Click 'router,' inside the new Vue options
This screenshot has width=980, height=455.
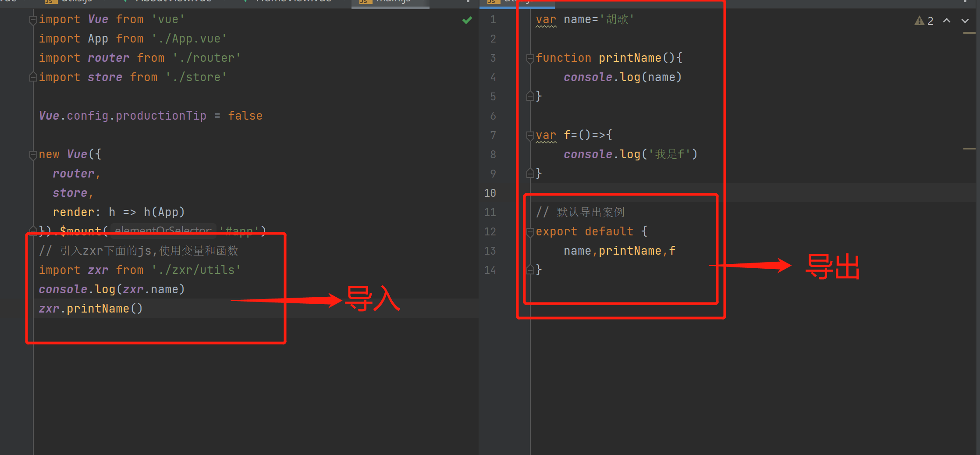[x=77, y=174]
